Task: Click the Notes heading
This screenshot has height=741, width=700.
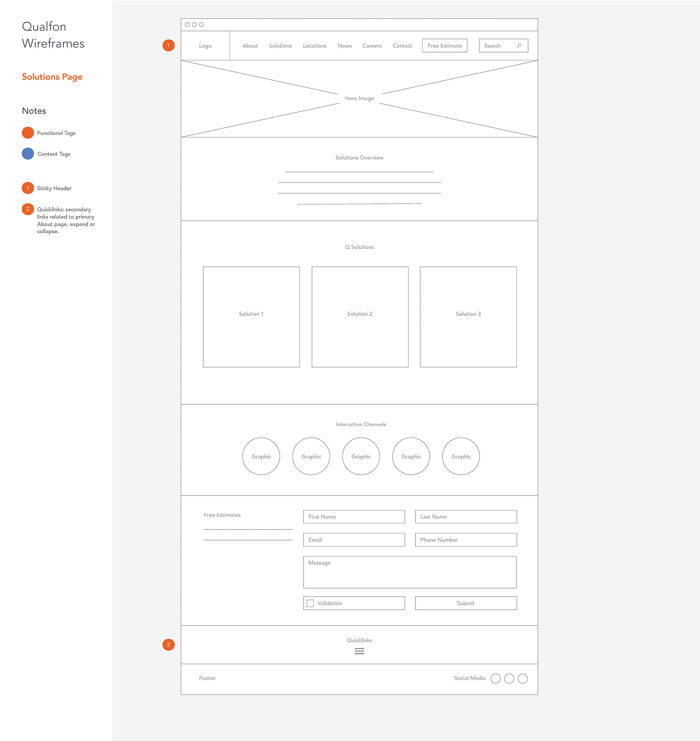Action: click(34, 111)
